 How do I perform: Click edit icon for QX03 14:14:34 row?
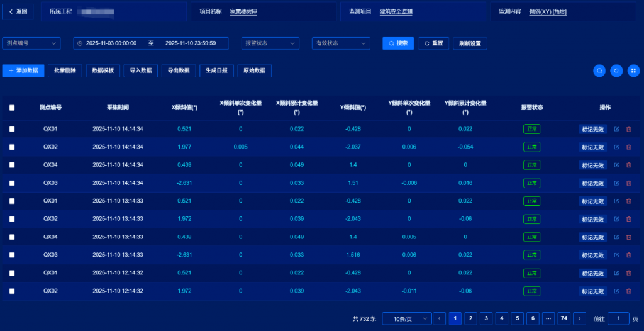click(x=616, y=183)
